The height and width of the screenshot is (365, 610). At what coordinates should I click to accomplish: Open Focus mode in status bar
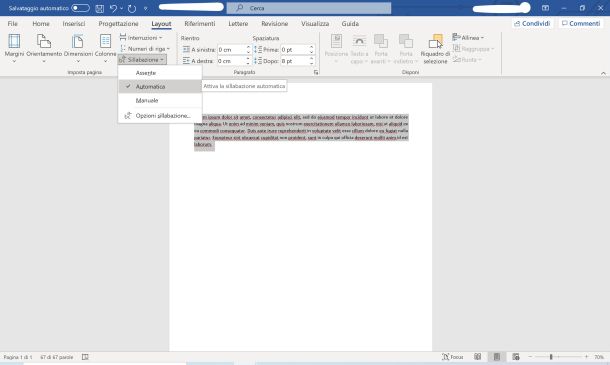[x=452, y=357]
